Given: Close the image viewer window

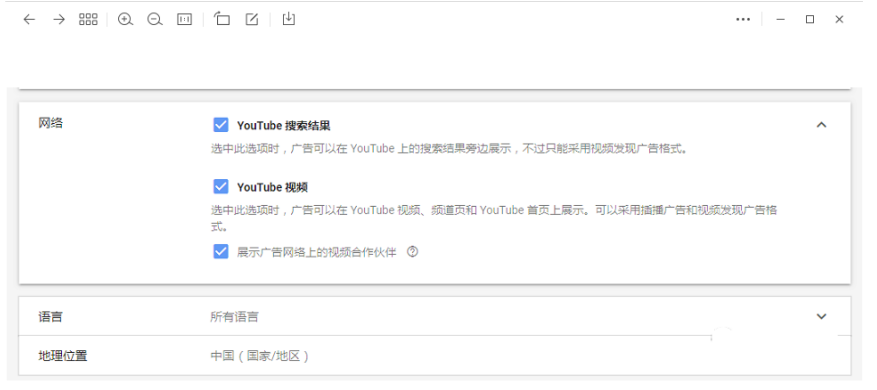Looking at the screenshot, I should click(x=839, y=20).
